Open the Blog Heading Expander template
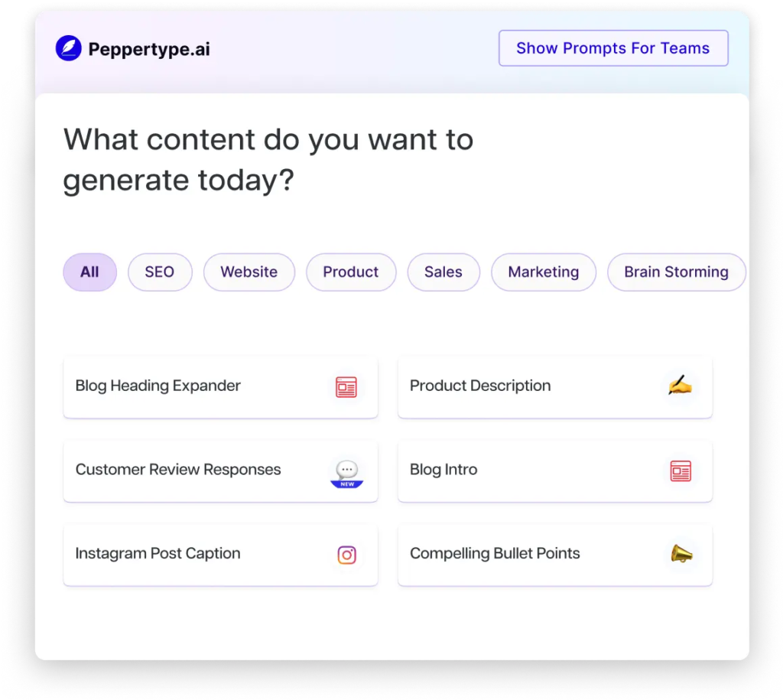 coord(158,386)
